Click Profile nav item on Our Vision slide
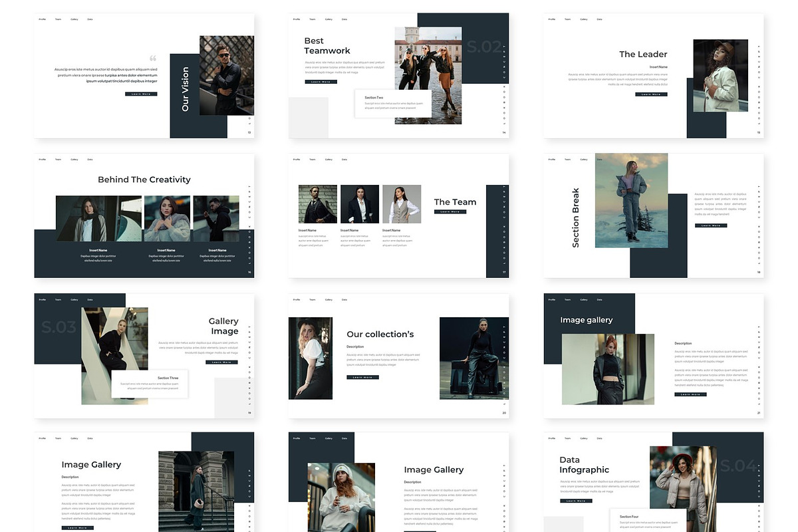The height and width of the screenshot is (532, 798). [x=42, y=19]
